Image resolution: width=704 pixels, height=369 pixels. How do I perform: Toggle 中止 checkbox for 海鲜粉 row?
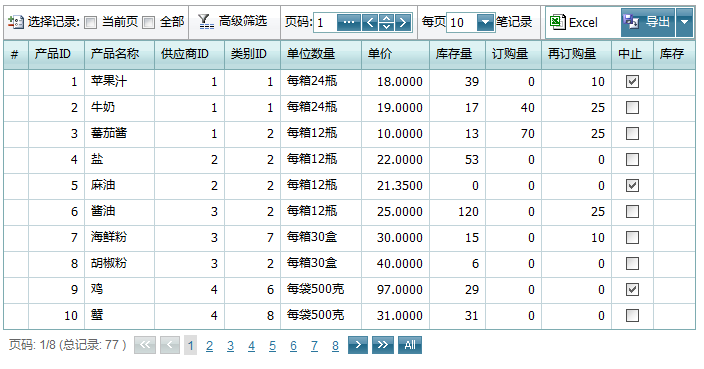coord(632,238)
